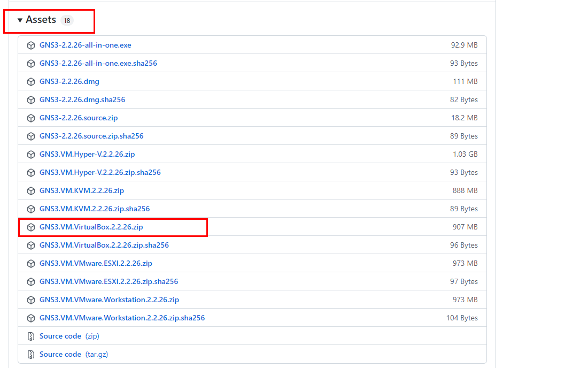
Task: Click package icon beside GNS3-2.2.26.dmg.sha256
Action: point(31,100)
